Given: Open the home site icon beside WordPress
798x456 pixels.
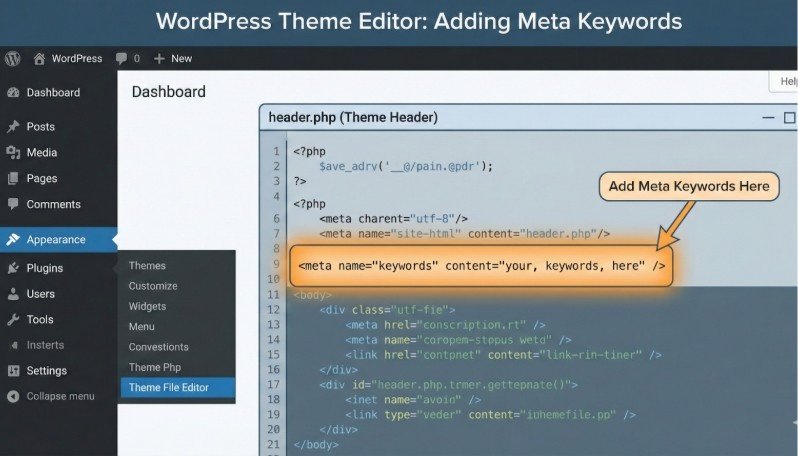Looking at the screenshot, I should coord(39,59).
